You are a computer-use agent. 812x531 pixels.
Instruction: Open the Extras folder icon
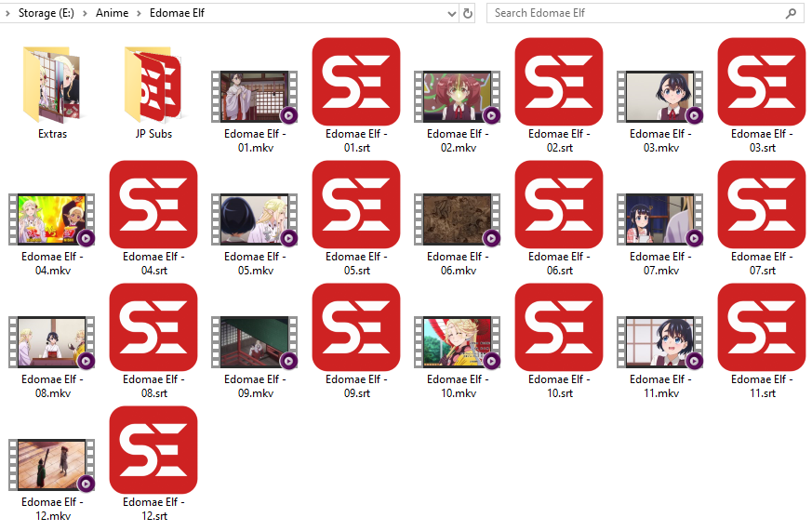52,85
